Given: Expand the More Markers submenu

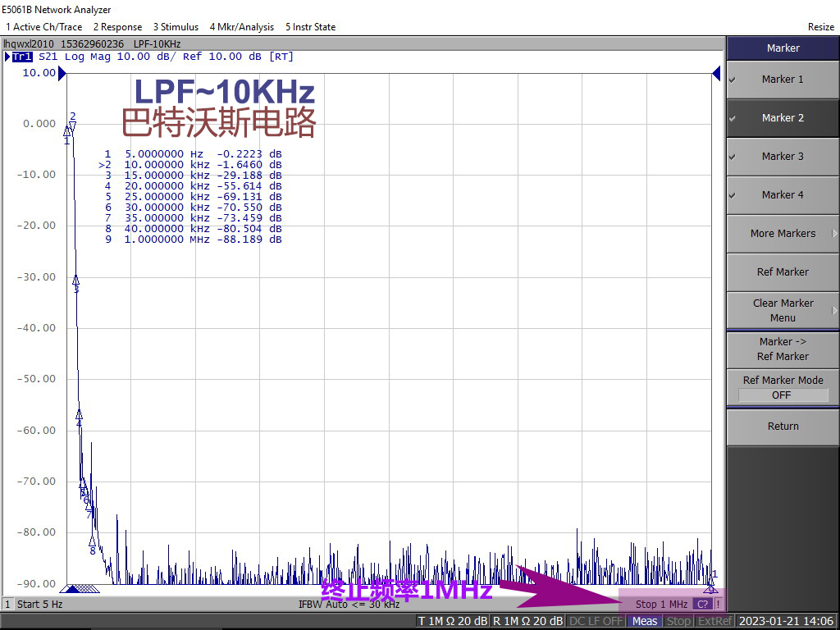Looking at the screenshot, I should coord(783,234).
